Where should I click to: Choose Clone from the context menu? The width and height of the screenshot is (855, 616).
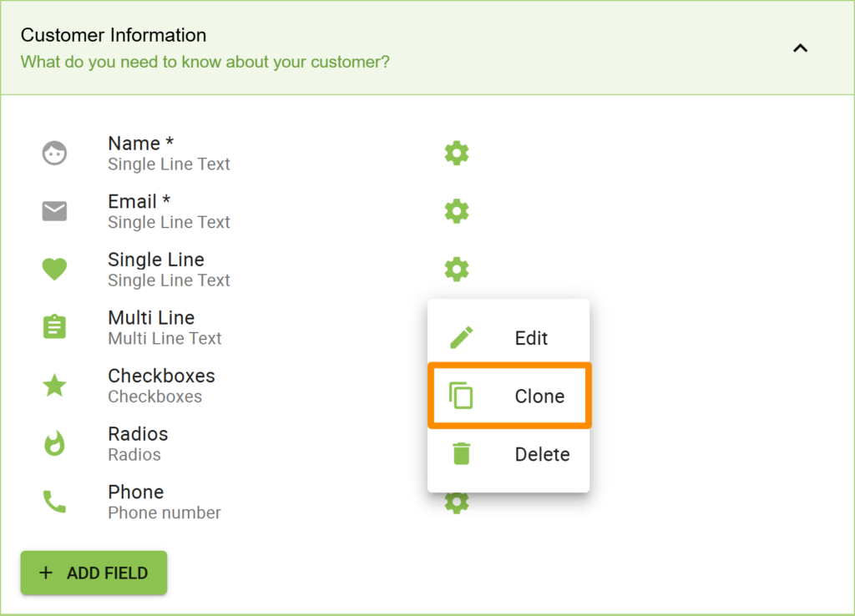509,396
